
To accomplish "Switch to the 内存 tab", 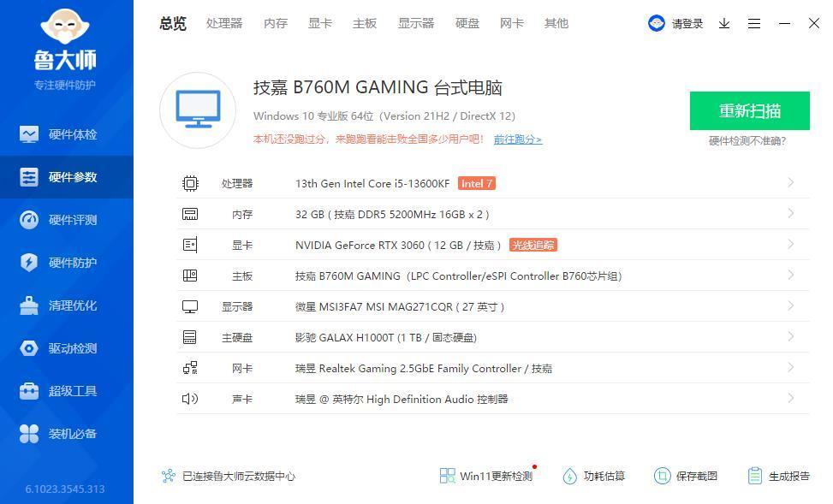I will (x=276, y=23).
